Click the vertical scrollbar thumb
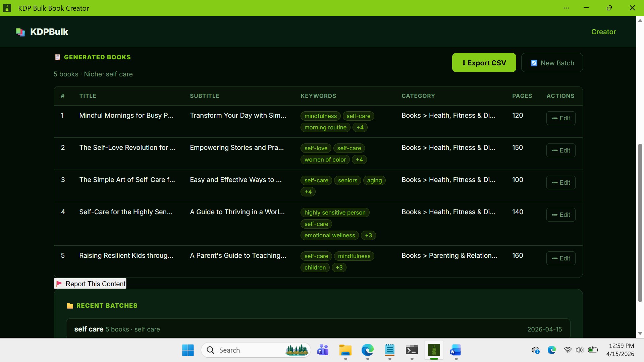 pos(640,223)
